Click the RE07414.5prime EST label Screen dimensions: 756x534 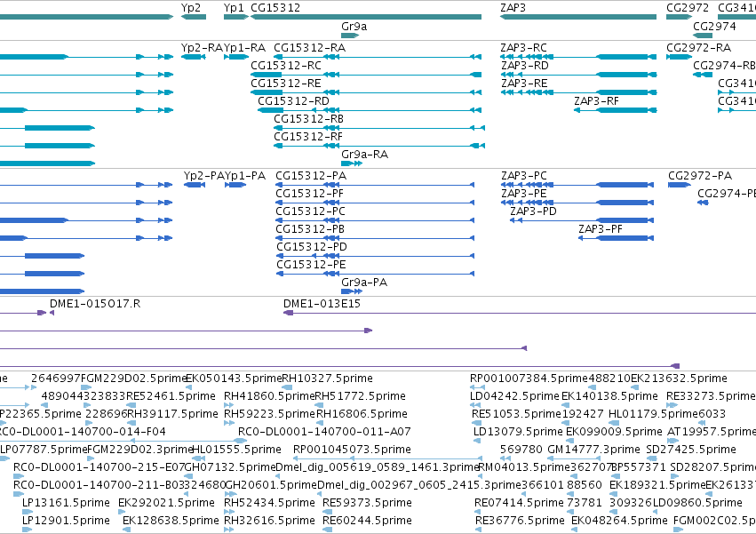click(x=519, y=503)
